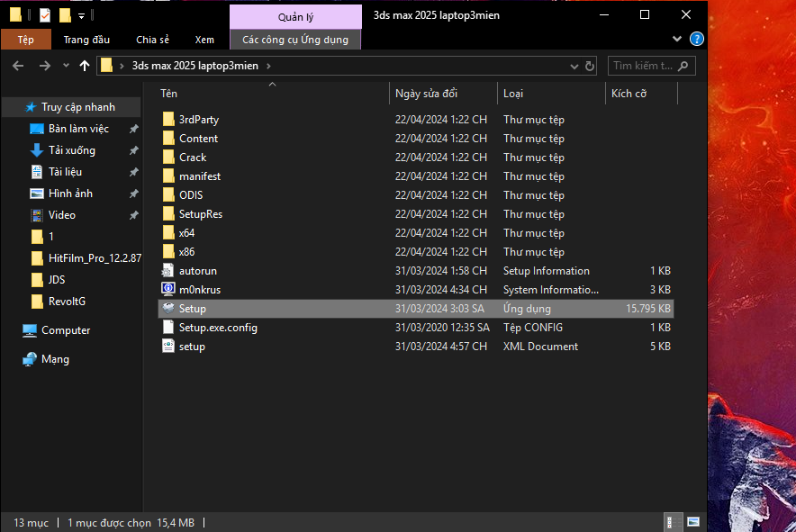Sort files by the Ngày sửa đổi column
The width and height of the screenshot is (796, 532).
point(426,94)
